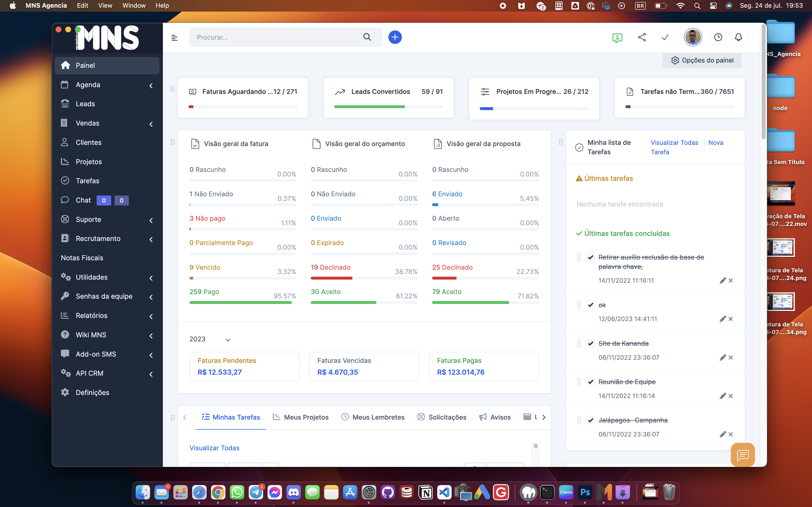The height and width of the screenshot is (507, 812).
Task: Click the notifications bell icon
Action: point(738,37)
